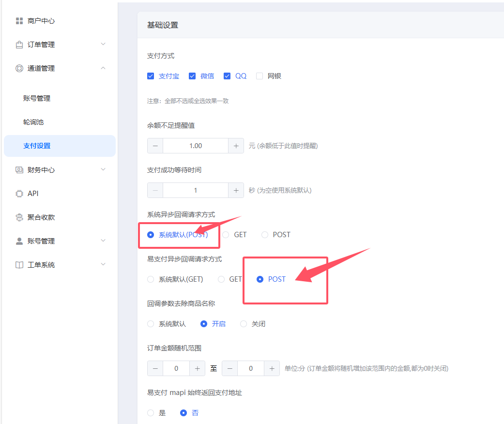Image resolution: width=504 pixels, height=424 pixels.
Task: Open the 账号管理 submenu under 通道管理
Action: (36, 98)
